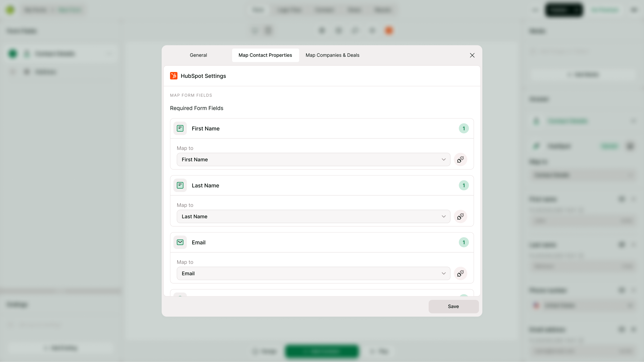Open the First Name Map to dropdown
The height and width of the screenshot is (362, 644).
coord(314,159)
